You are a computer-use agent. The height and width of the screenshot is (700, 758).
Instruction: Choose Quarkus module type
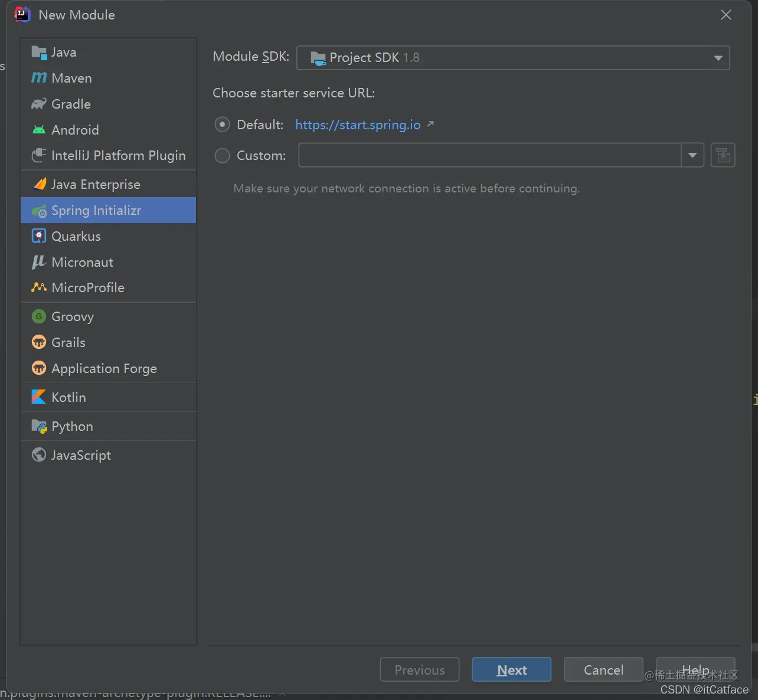(109, 236)
